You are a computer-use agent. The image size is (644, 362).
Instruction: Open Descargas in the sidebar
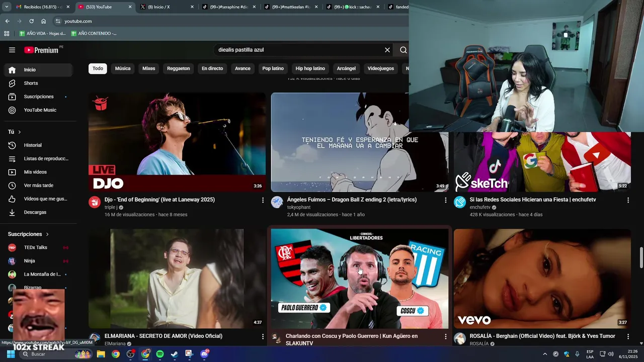coord(38,212)
